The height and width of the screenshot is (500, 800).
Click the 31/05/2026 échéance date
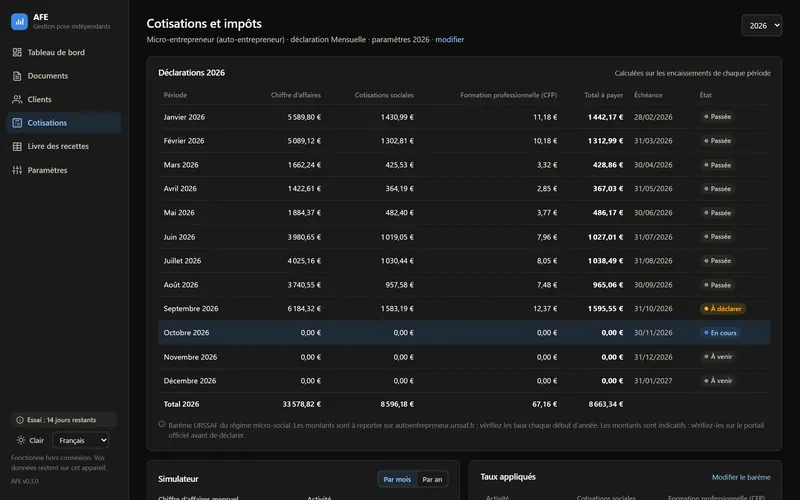[x=653, y=189]
